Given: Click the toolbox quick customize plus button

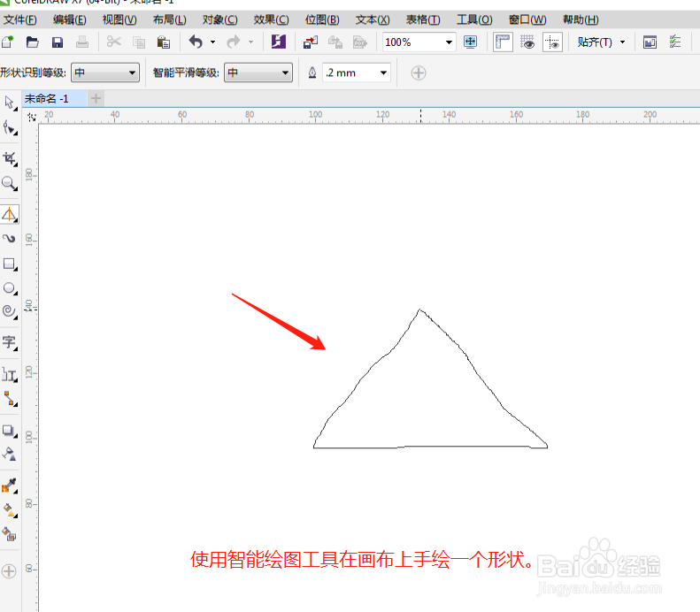Looking at the screenshot, I should click(9, 571).
